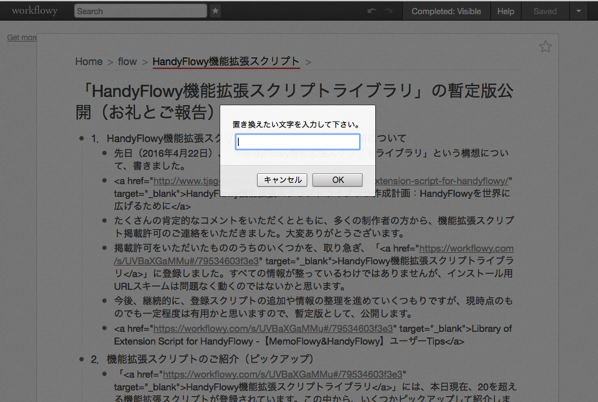Viewport: 598px width, 402px height.
Task: Go to flow breadcrumb
Action: point(127,61)
